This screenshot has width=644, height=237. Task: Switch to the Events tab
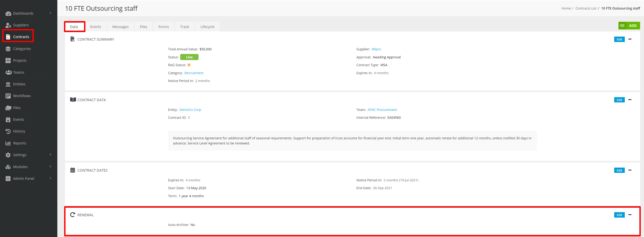pos(95,27)
